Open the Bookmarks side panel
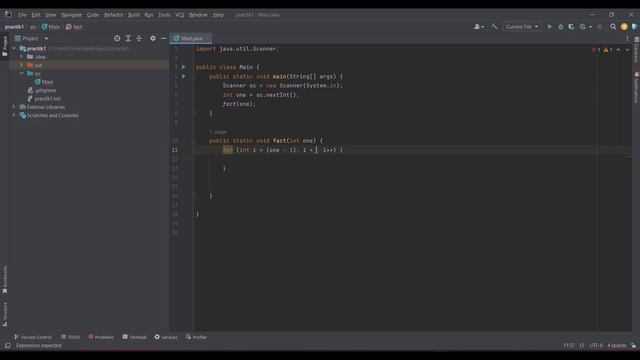Viewport: 640px width, 360px height. coord(5,280)
